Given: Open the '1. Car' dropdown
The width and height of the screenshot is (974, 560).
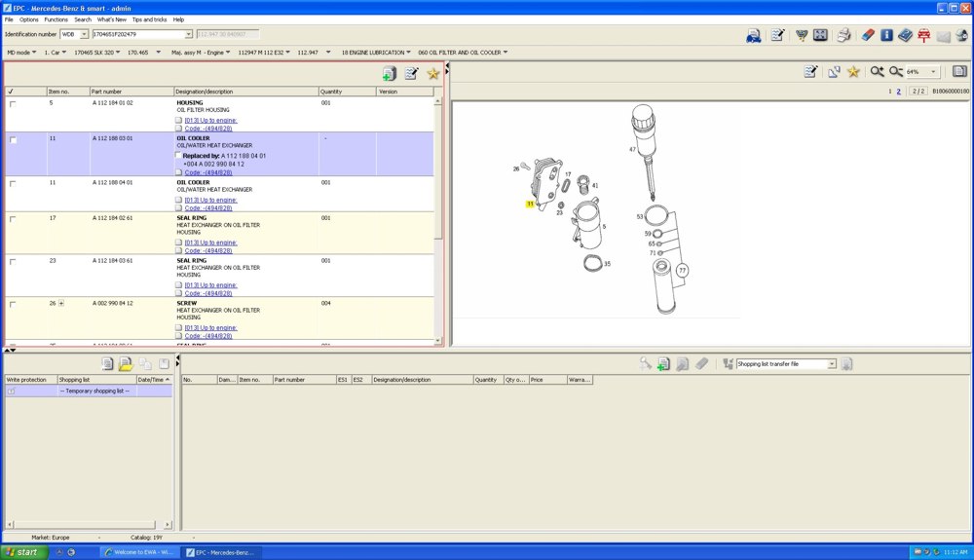Looking at the screenshot, I should point(56,53).
